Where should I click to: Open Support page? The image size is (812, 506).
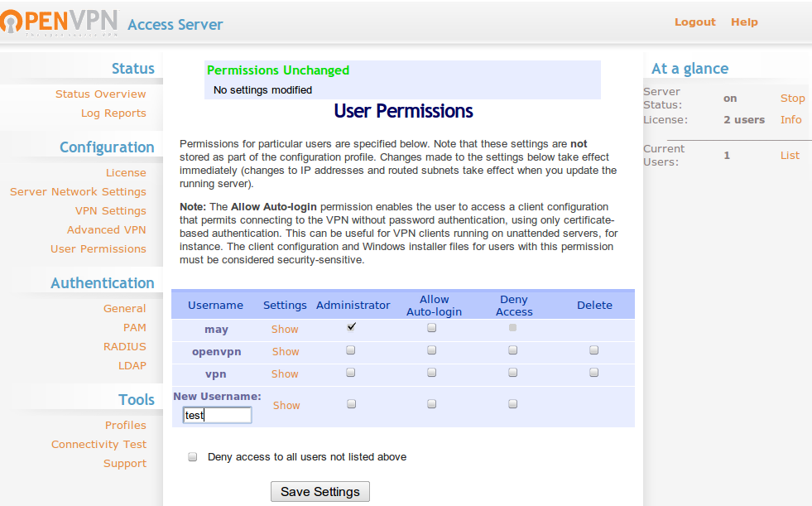pyautogui.click(x=125, y=464)
